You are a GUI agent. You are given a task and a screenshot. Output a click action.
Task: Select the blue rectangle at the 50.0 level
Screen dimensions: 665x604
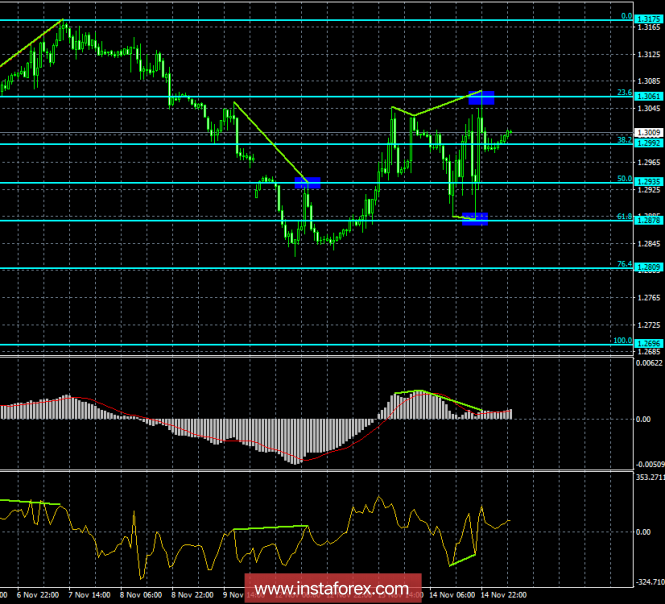[307, 182]
